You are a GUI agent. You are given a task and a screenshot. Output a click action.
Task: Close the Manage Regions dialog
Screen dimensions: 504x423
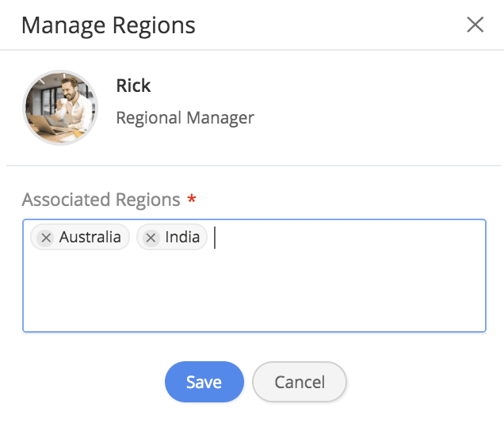pos(475,25)
